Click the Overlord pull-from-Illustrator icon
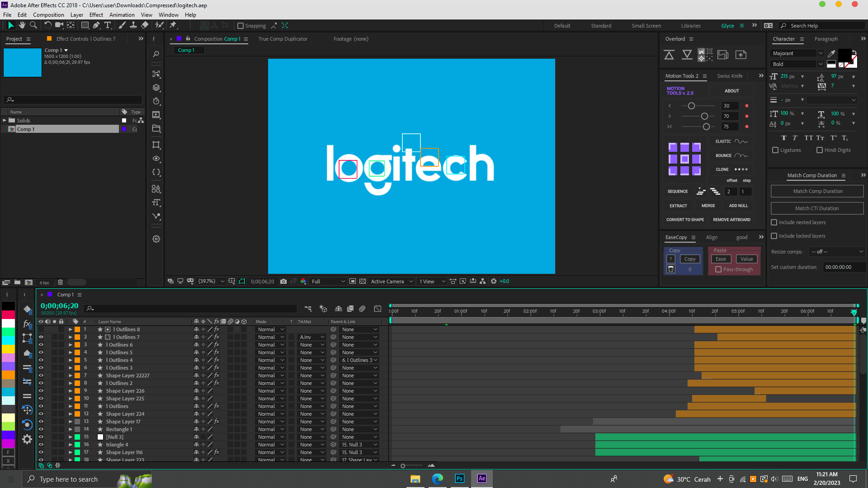Image resolution: width=868 pixels, height=488 pixels. point(687,55)
